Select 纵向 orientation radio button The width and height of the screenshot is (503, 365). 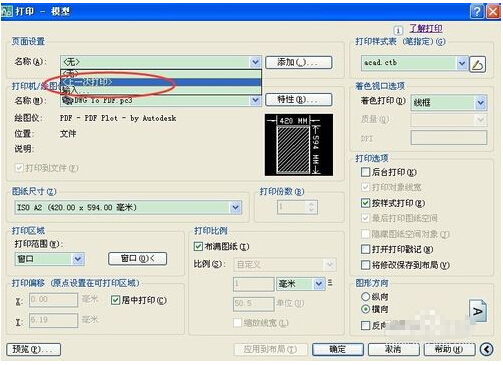366,296
